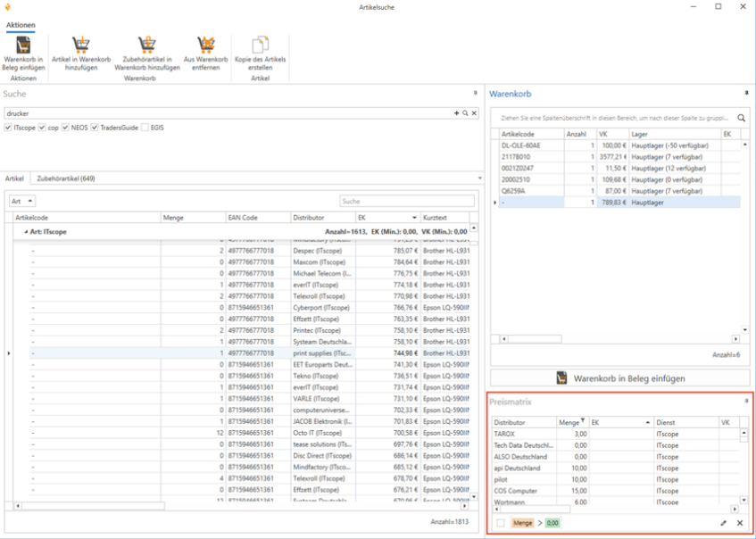Enable the EGIS source checkbox

pos(145,128)
